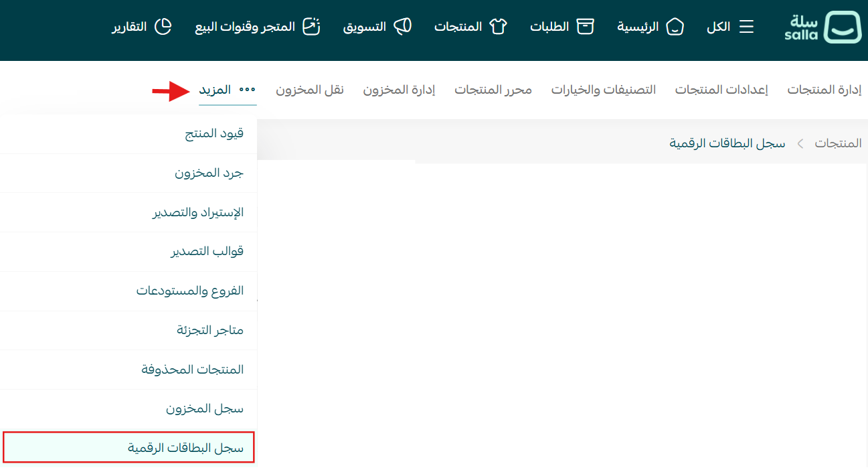
Task: Open the محرر المنتجات tab
Action: 493,88
